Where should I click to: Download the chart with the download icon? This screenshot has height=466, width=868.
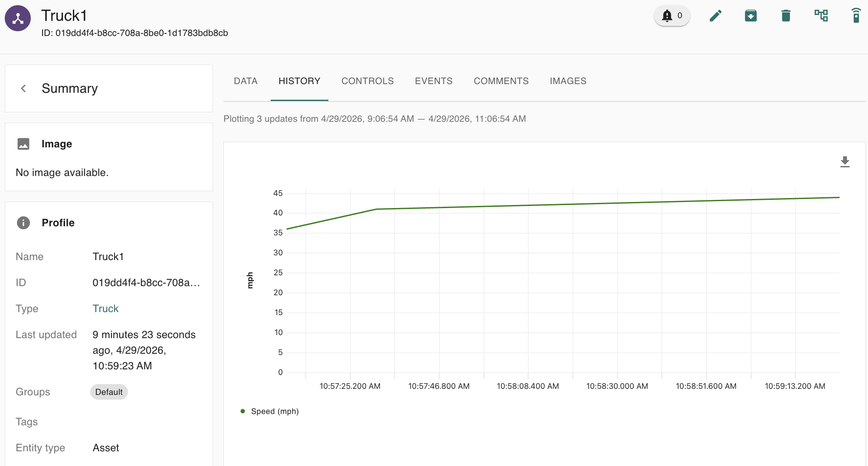point(845,162)
